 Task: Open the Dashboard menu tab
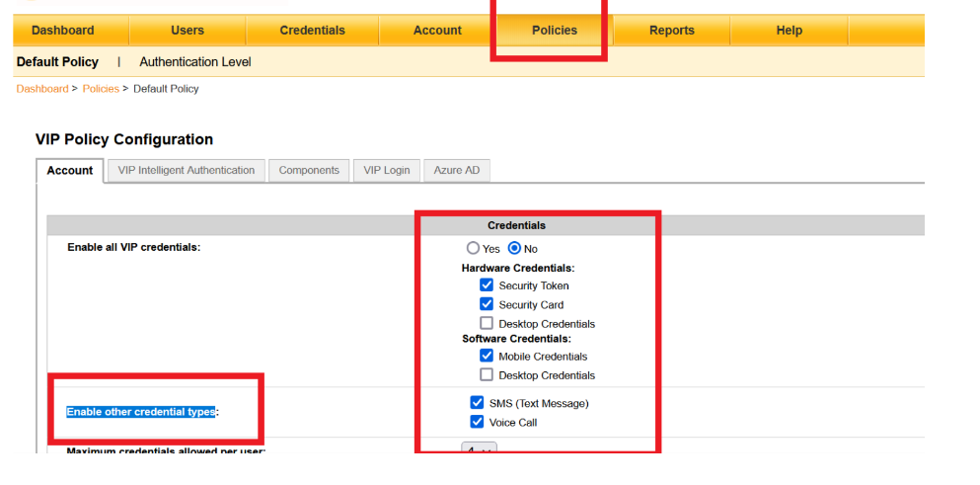62,30
